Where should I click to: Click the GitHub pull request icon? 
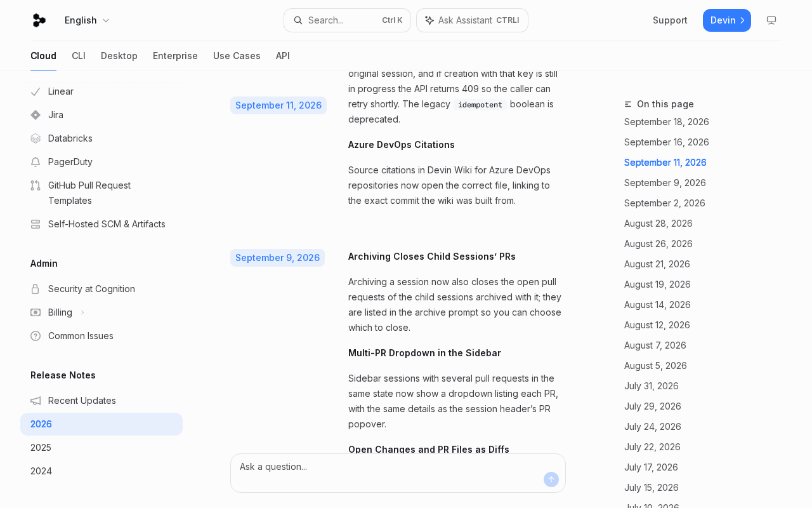click(36, 185)
